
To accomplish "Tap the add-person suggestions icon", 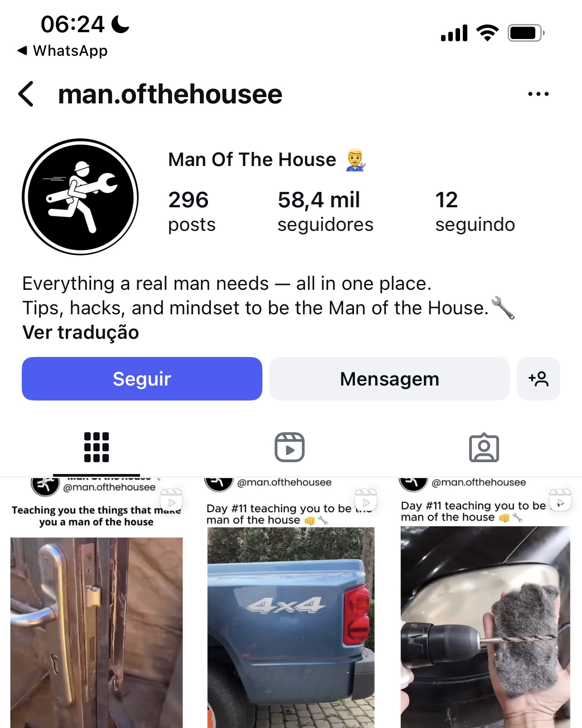I will pos(538,379).
